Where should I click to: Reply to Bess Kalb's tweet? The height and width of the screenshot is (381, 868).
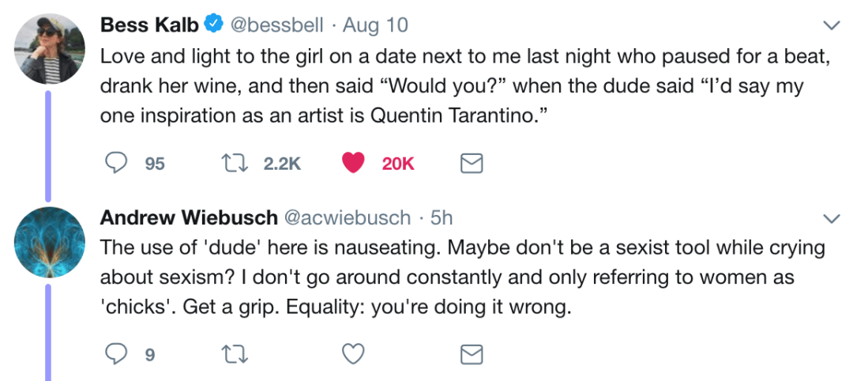click(x=117, y=163)
